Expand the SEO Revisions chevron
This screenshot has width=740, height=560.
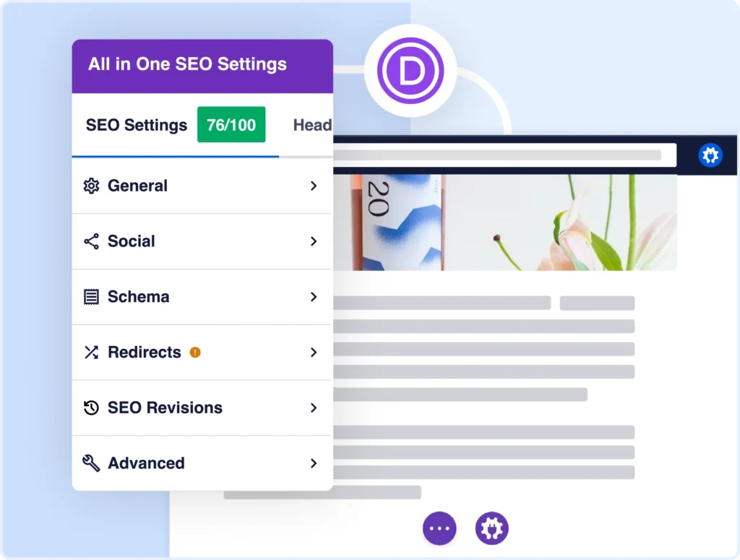(x=314, y=408)
